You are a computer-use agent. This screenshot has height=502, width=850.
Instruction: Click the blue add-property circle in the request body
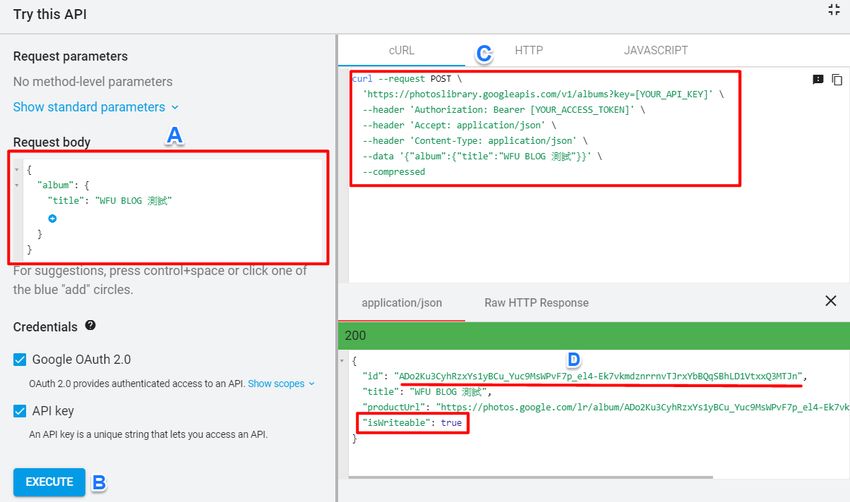coord(53,218)
